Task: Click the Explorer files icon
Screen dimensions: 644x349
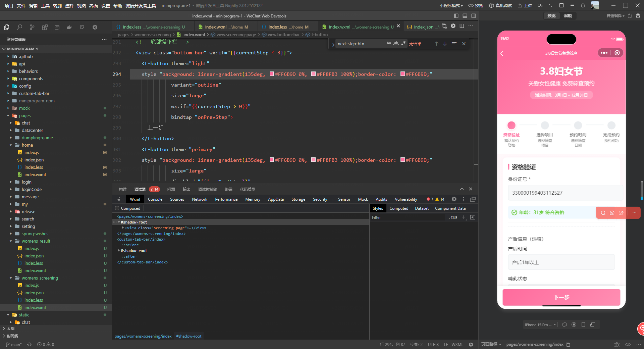Action: pos(7,27)
